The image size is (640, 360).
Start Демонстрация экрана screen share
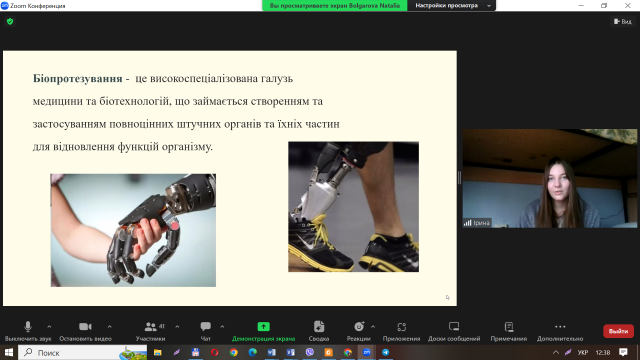click(x=263, y=331)
